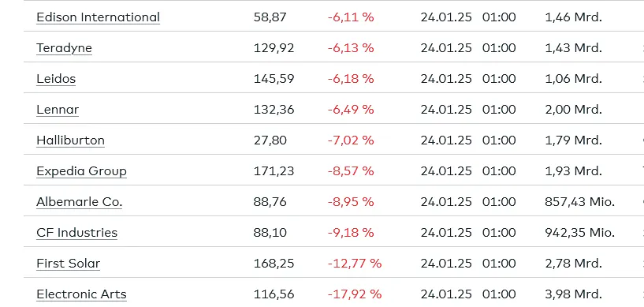
Task: Open the First Solar stock page
Action: [x=68, y=264]
